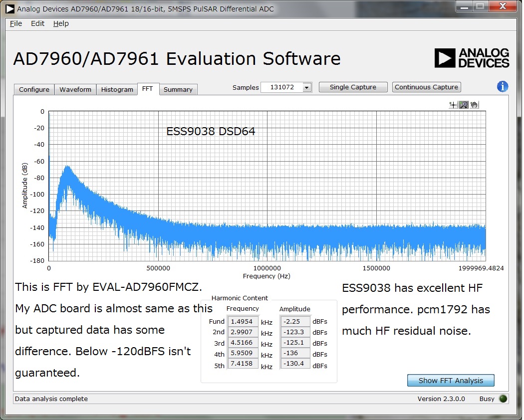Viewport: 524px width, 420px height.
Task: Click the Harmonic Content group label
Action: 240,298
